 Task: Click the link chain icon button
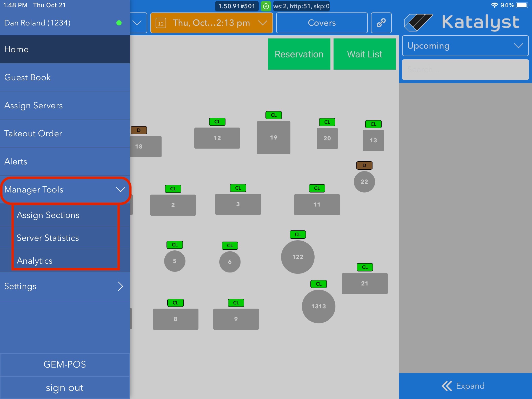pos(381,23)
